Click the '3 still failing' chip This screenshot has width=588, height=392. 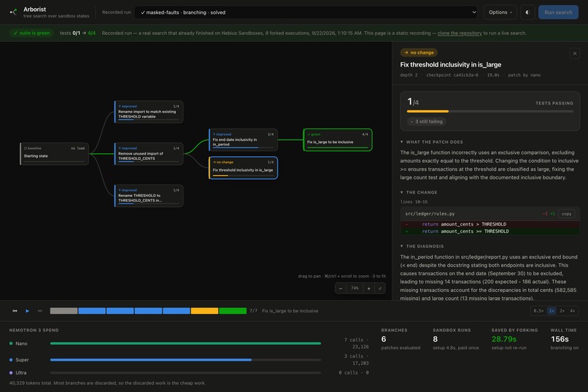click(x=426, y=121)
